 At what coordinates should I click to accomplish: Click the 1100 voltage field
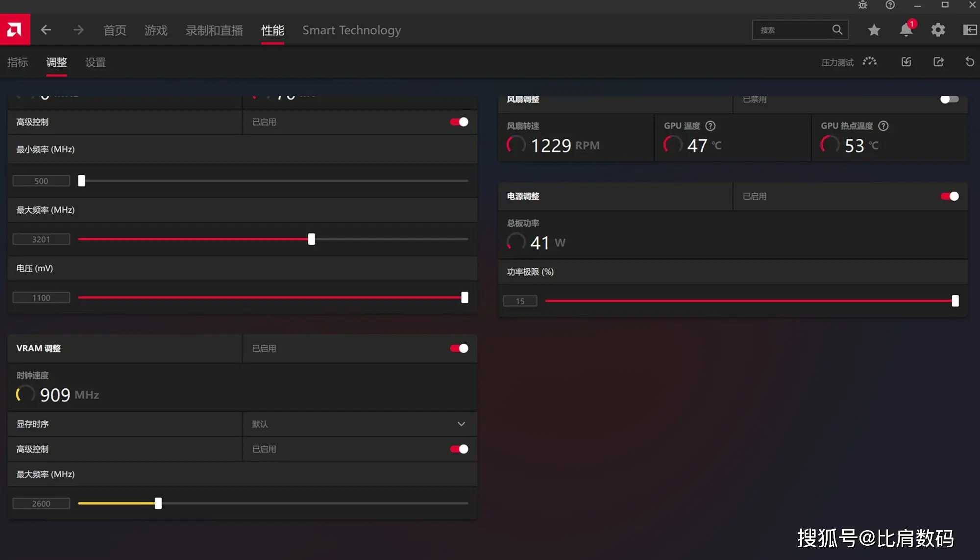click(x=41, y=298)
